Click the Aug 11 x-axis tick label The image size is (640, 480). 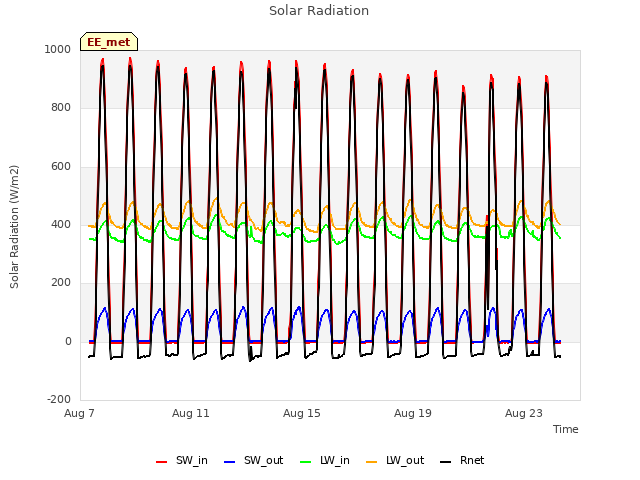191,413
